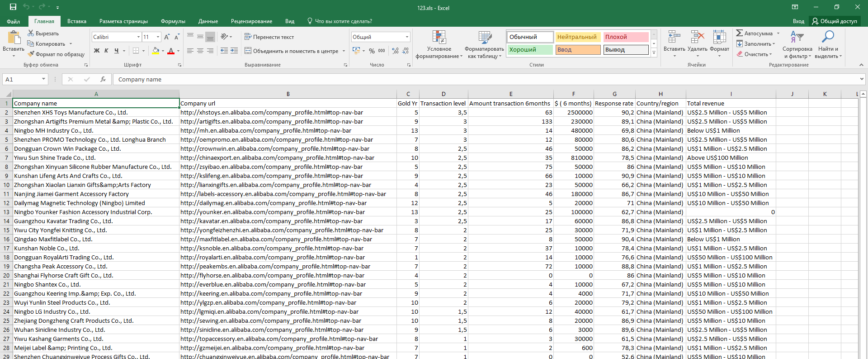Decrease indent in cell
This screenshot has height=359, width=868.
pyautogui.click(x=224, y=51)
